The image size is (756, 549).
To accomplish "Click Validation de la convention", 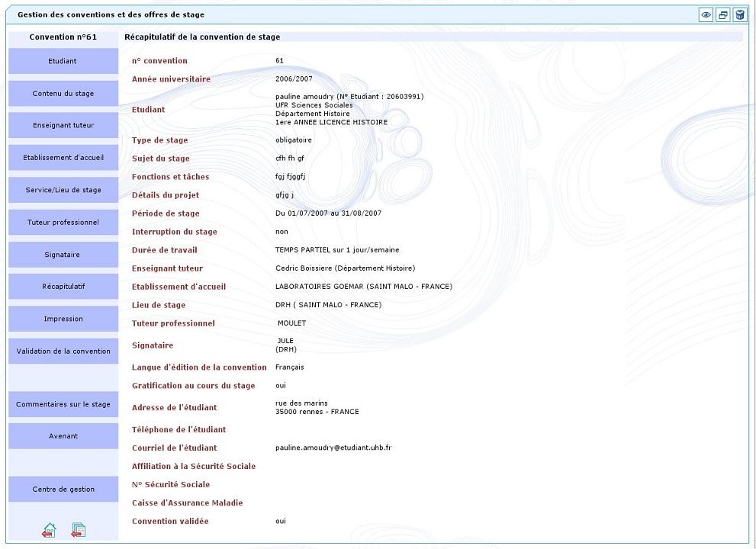I will point(63,352).
